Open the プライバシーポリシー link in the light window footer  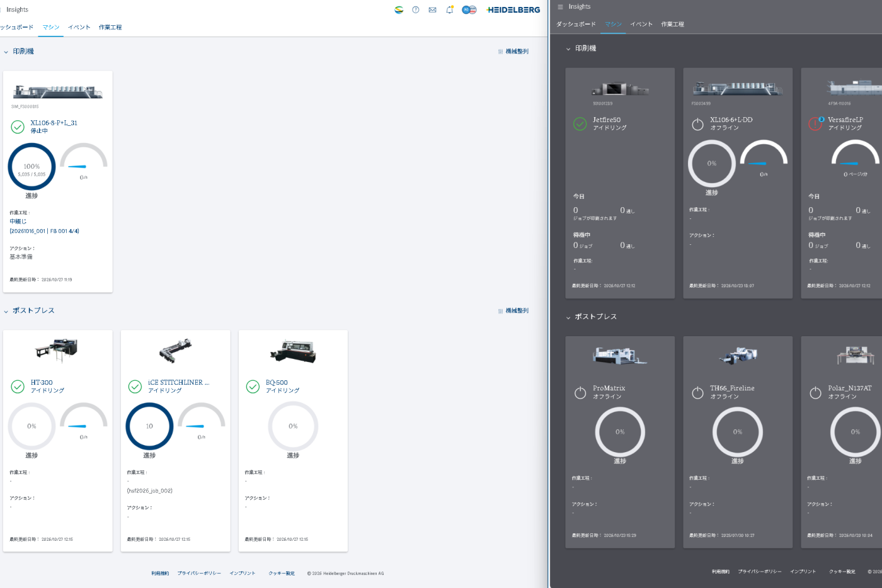[199, 574]
